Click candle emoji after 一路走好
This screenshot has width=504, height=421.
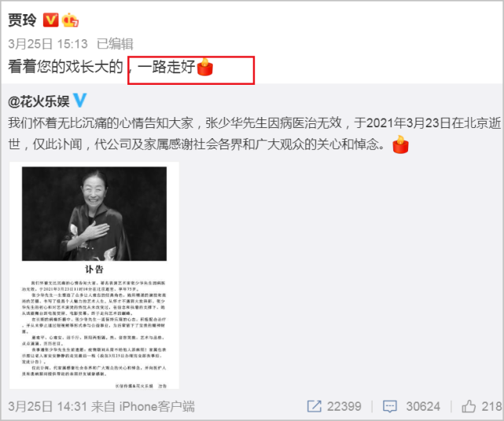click(x=204, y=67)
